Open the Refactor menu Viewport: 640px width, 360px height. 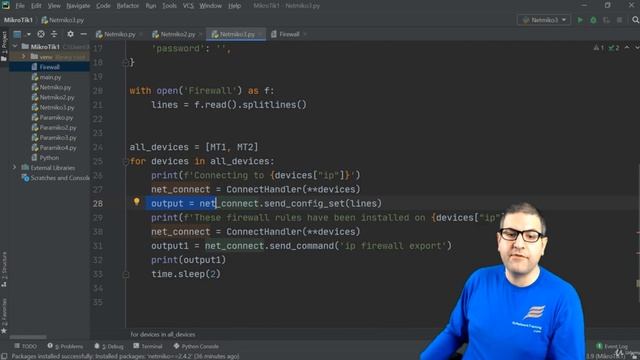(128, 6)
